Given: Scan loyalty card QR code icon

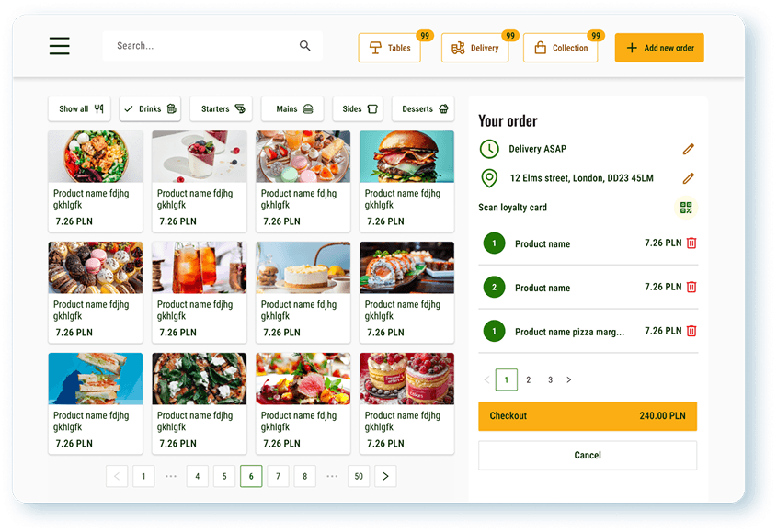Looking at the screenshot, I should click(686, 208).
